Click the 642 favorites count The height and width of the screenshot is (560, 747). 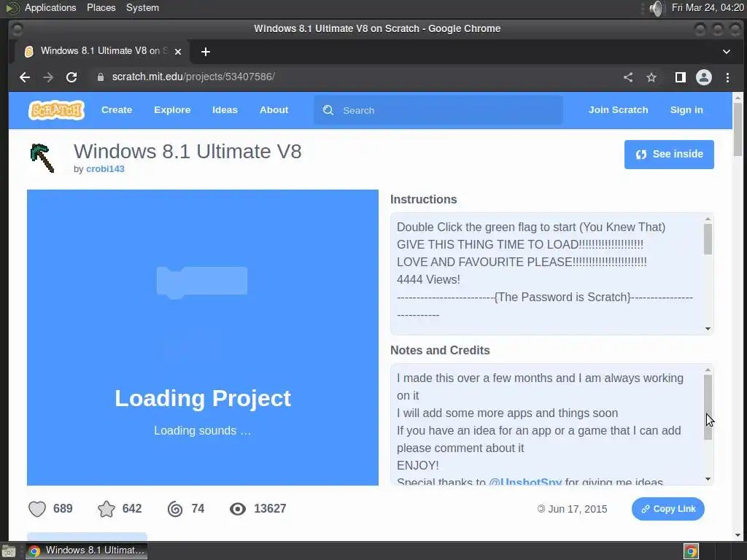point(132,508)
